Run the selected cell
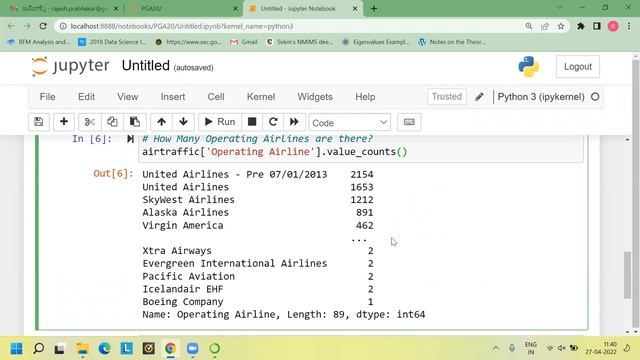The image size is (640, 360). point(220,122)
